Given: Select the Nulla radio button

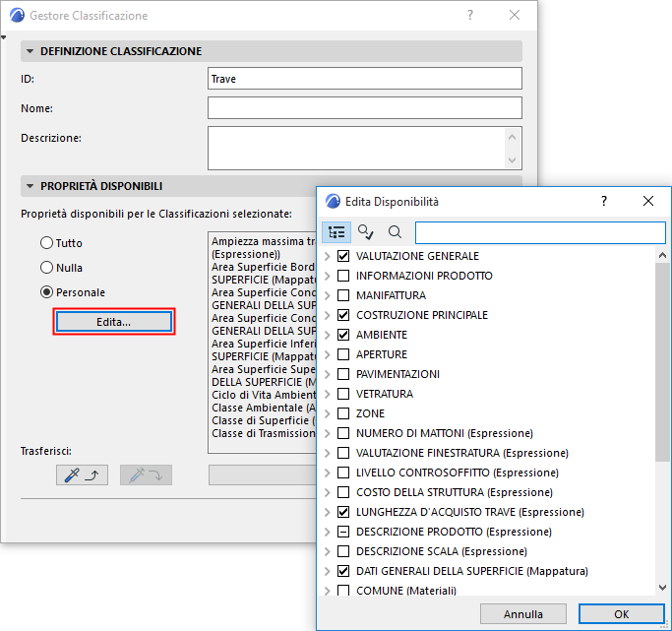Looking at the screenshot, I should 46,268.
